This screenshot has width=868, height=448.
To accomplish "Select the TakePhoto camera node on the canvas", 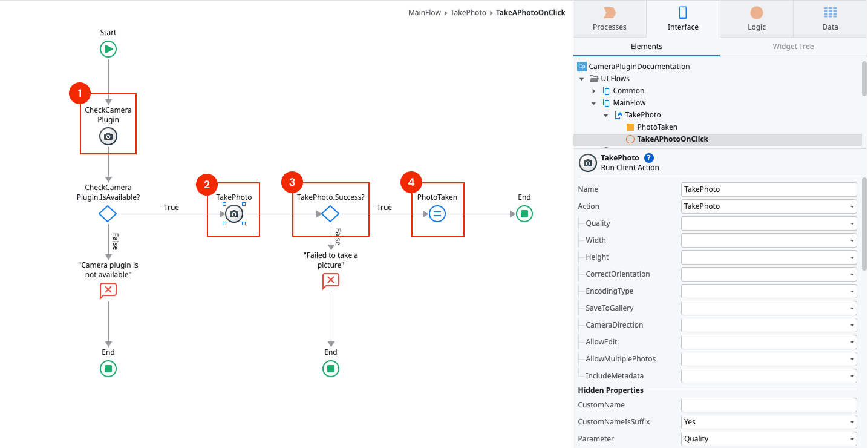I will coord(234,214).
